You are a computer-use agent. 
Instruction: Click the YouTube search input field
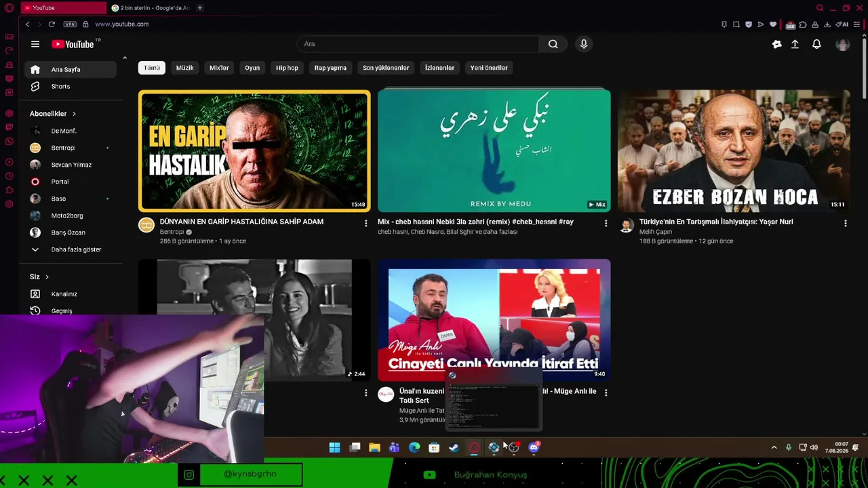click(x=418, y=44)
